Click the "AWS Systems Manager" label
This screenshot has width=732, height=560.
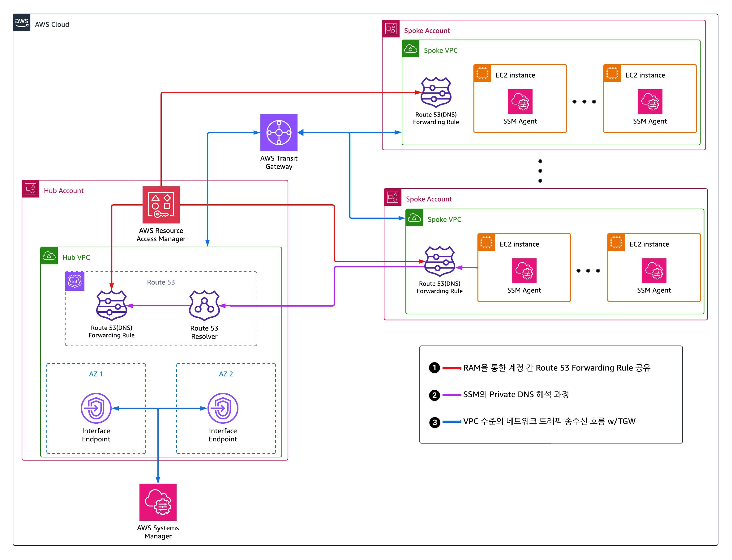tap(158, 532)
